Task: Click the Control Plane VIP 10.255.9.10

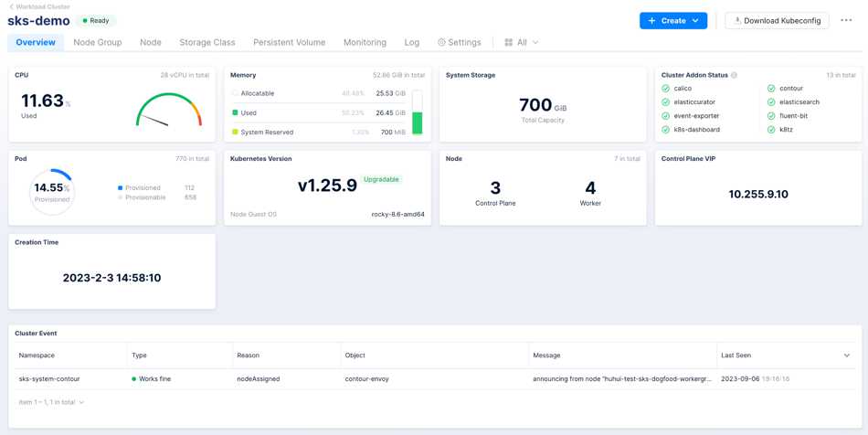Action: click(x=758, y=195)
